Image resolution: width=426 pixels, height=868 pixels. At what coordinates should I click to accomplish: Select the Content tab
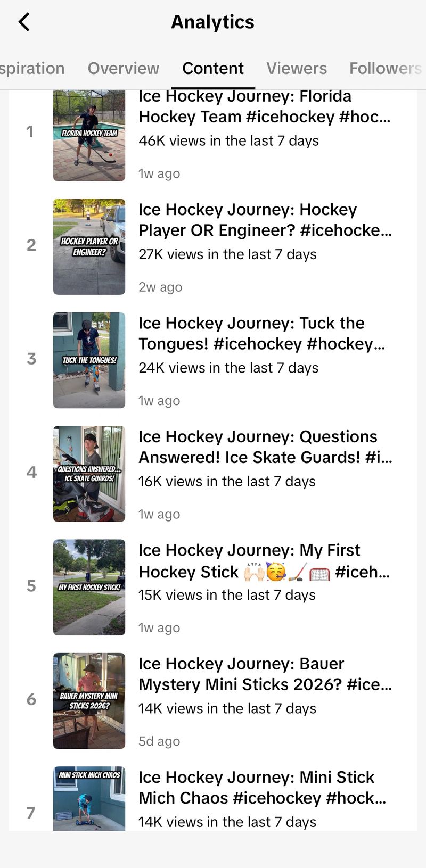(212, 68)
